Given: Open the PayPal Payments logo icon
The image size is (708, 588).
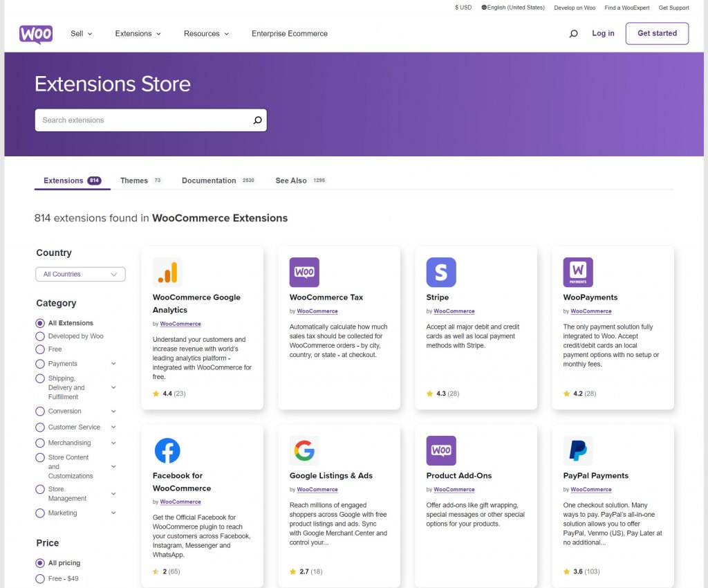Looking at the screenshot, I should [x=578, y=451].
